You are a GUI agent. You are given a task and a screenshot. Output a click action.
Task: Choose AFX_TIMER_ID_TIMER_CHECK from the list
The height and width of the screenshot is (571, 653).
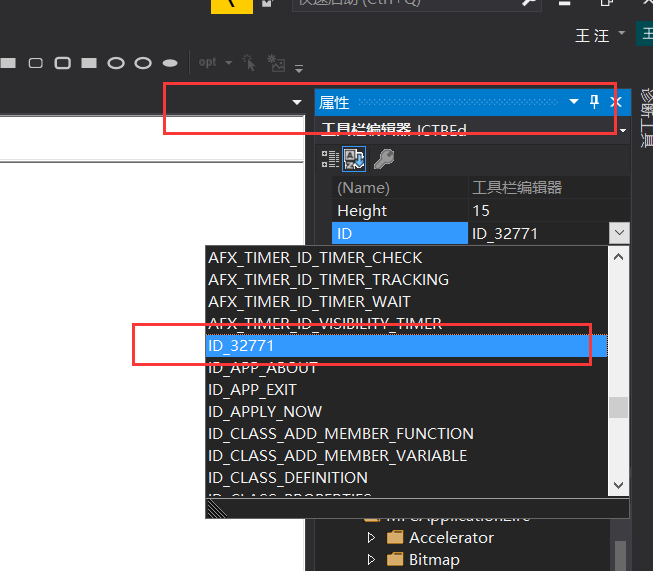(x=407, y=258)
